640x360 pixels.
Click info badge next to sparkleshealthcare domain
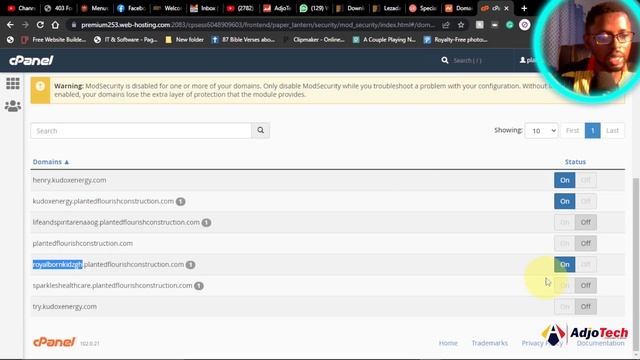pyautogui.click(x=199, y=286)
